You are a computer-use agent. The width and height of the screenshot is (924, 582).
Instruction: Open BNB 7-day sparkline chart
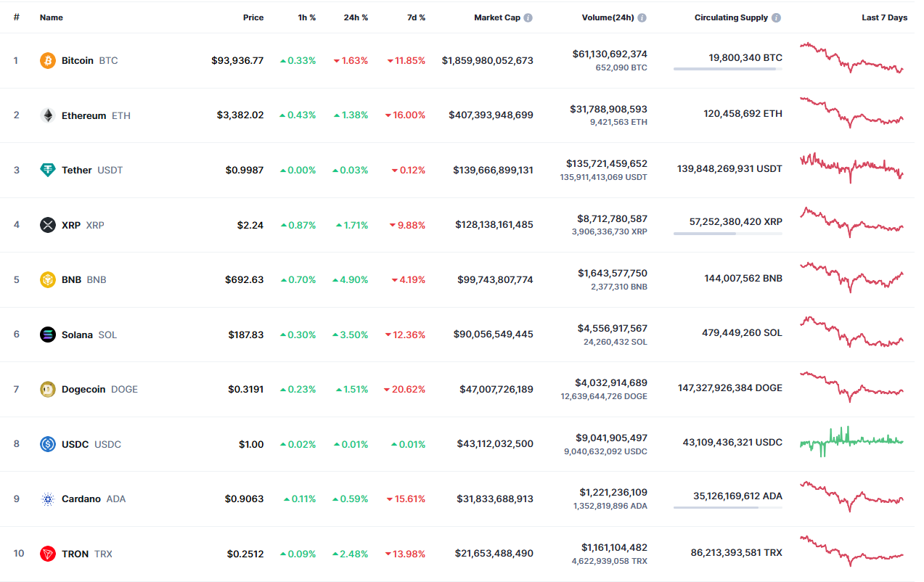point(852,277)
